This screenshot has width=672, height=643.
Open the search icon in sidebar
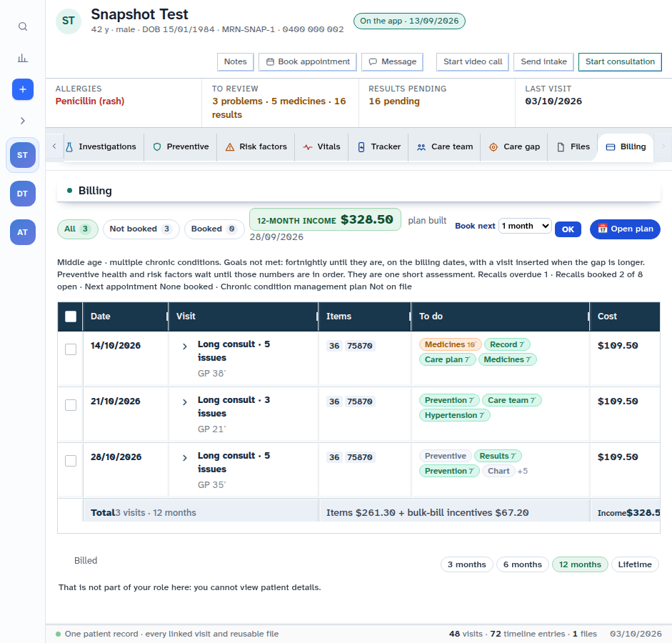click(23, 26)
